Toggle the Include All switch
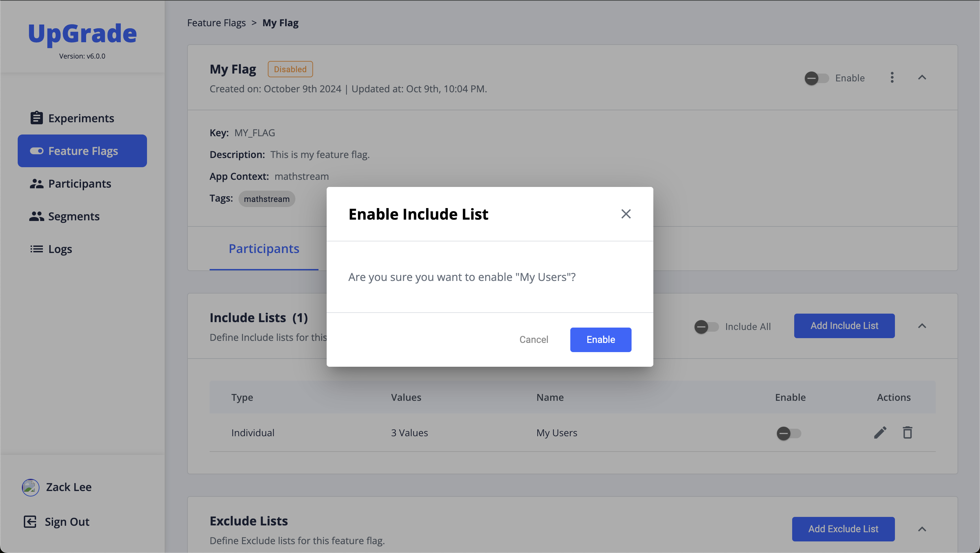 point(706,327)
